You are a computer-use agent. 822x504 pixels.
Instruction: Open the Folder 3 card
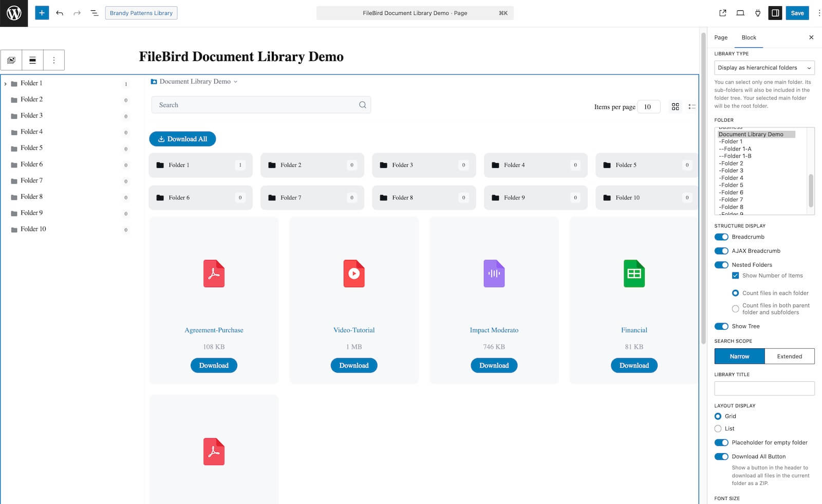(x=424, y=165)
